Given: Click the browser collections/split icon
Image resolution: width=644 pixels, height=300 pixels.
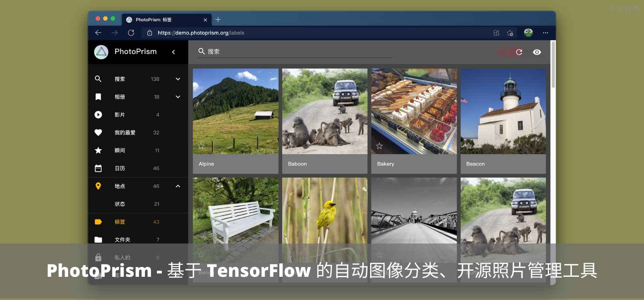Looking at the screenshot, I should pyautogui.click(x=496, y=33).
